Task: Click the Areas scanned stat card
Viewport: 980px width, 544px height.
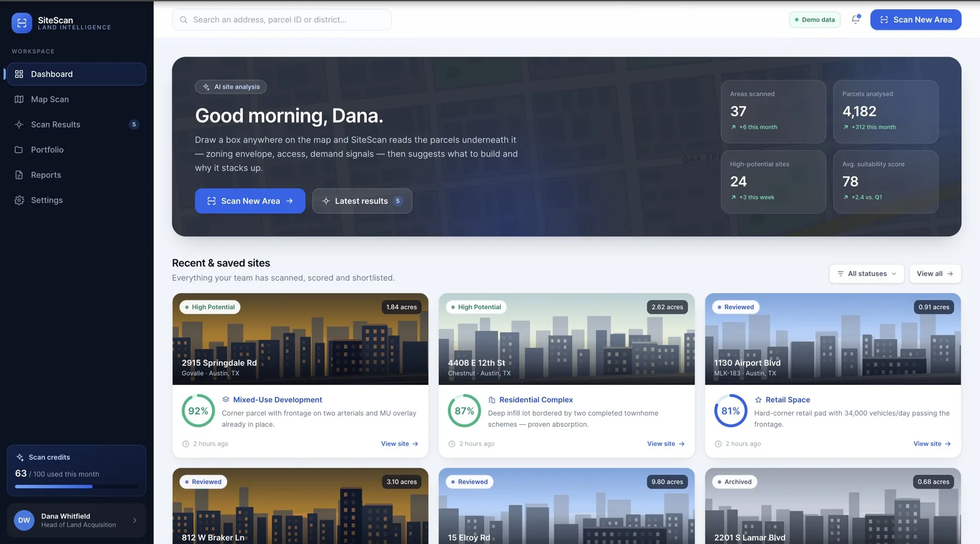Action: pyautogui.click(x=773, y=112)
